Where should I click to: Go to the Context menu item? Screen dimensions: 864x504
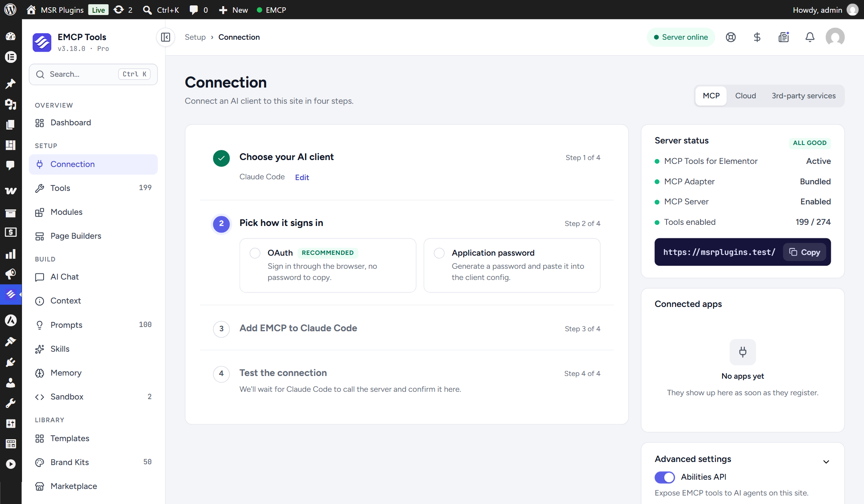click(x=93, y=301)
